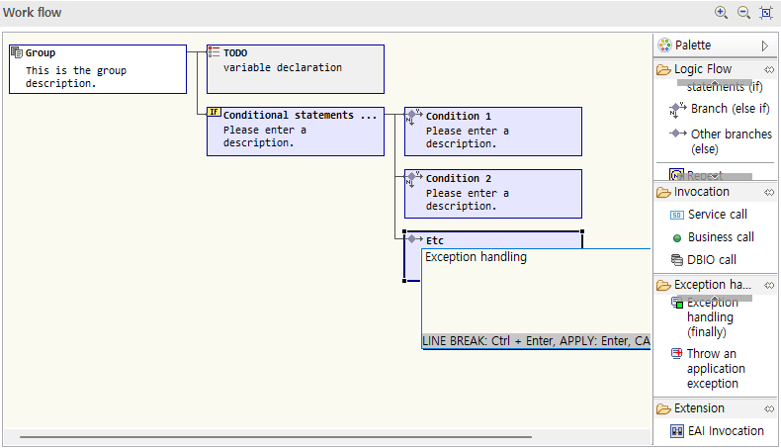The width and height of the screenshot is (781, 448).
Task: Select the Branch (else if) tool
Action: (x=729, y=109)
